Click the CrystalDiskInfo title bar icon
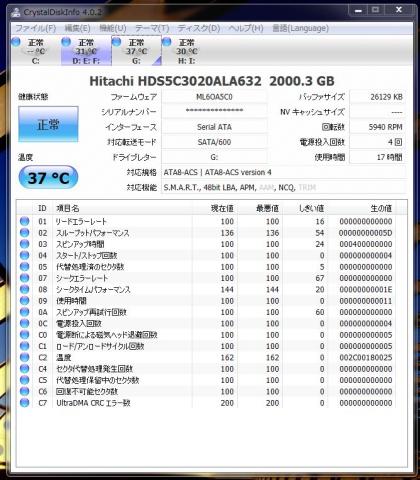Screen dimensions: 420x480 pos(16,12)
